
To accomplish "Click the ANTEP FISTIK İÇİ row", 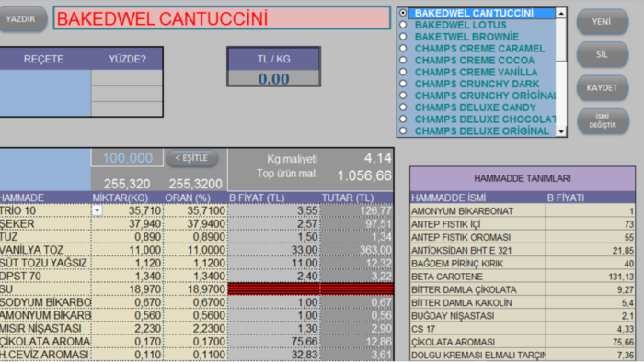I will 523,224.
